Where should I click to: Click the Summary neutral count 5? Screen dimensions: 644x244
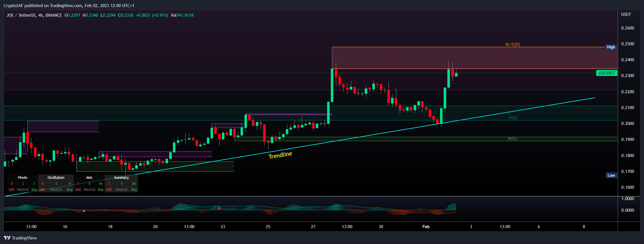[122, 184]
